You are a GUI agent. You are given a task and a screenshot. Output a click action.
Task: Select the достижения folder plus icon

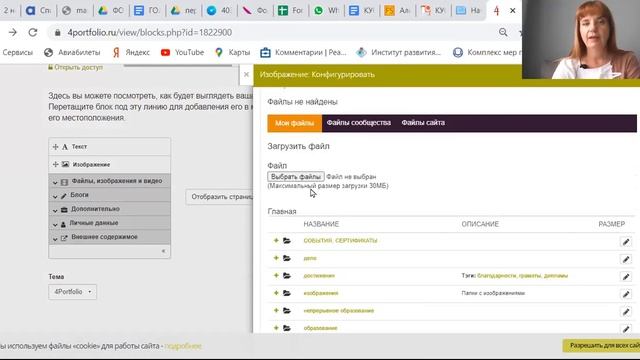click(x=276, y=276)
